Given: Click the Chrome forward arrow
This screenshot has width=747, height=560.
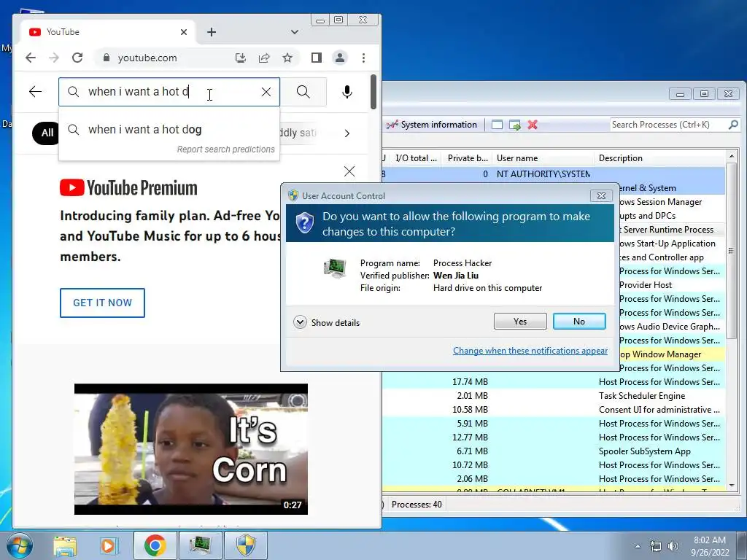Looking at the screenshot, I should (x=54, y=58).
